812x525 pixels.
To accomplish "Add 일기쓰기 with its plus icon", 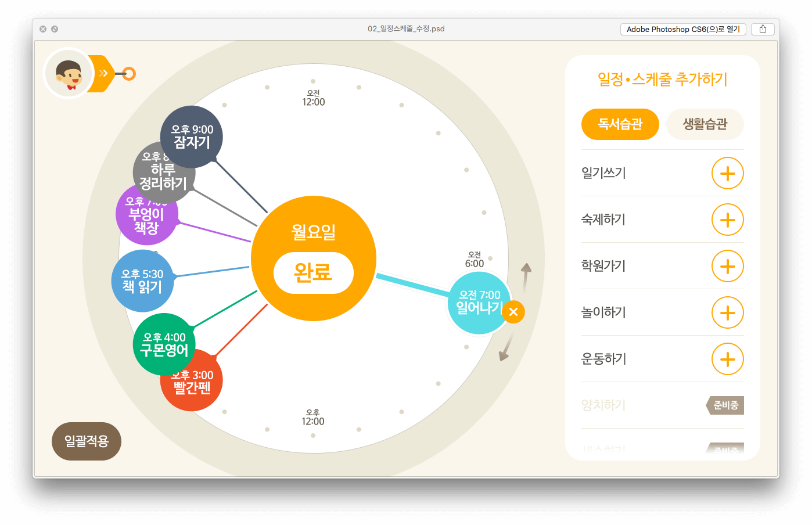I will (727, 173).
